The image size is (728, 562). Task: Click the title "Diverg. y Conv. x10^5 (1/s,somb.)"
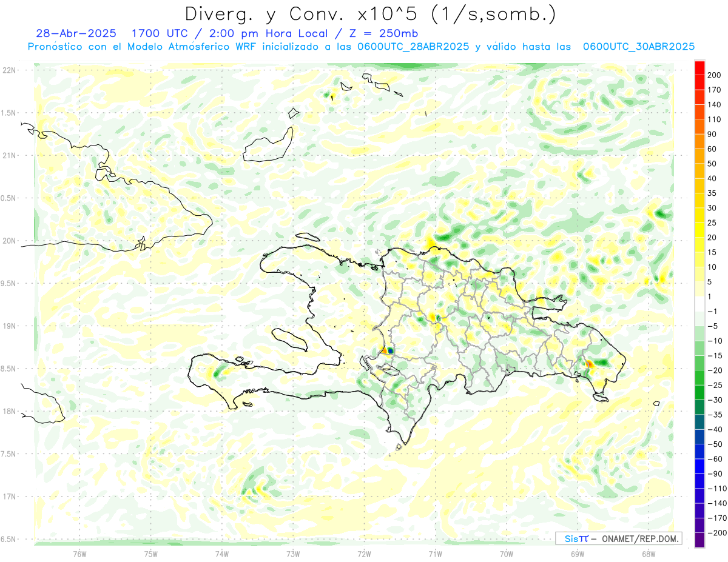tap(370, 13)
